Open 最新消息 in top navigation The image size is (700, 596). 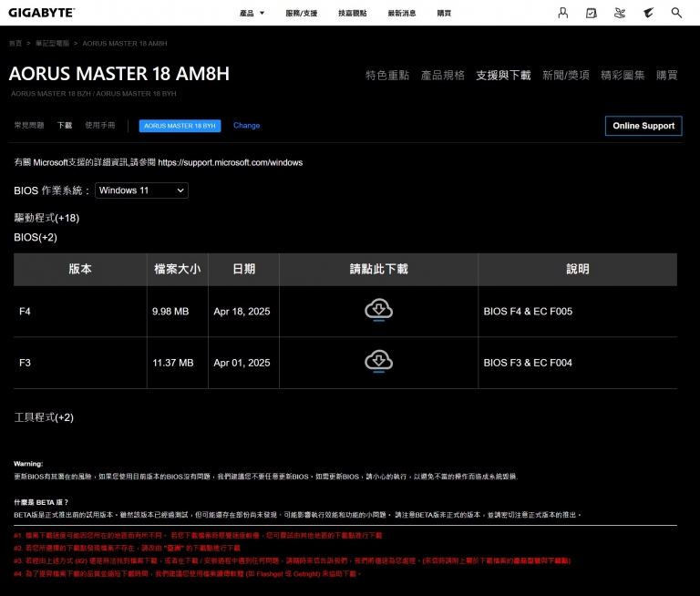pyautogui.click(x=402, y=14)
